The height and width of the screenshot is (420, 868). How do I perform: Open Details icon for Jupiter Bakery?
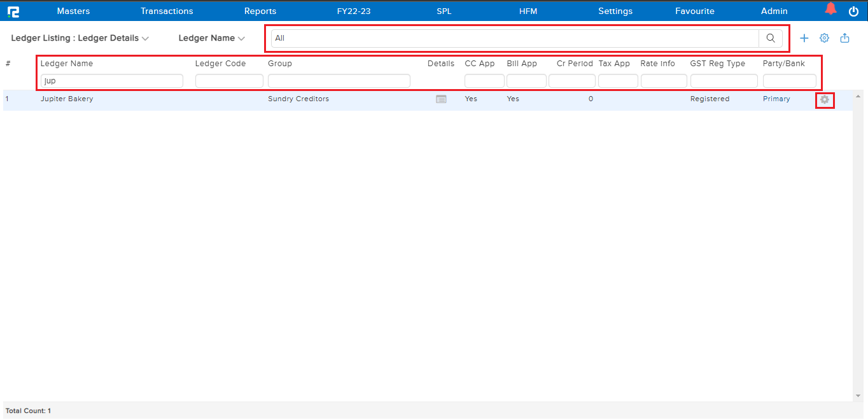tap(441, 99)
